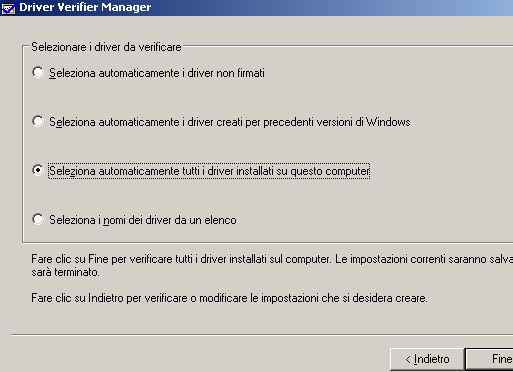Click label text 'Seleziona automaticamente i driver non firmati'
The image size is (513, 372).
pyautogui.click(x=157, y=73)
